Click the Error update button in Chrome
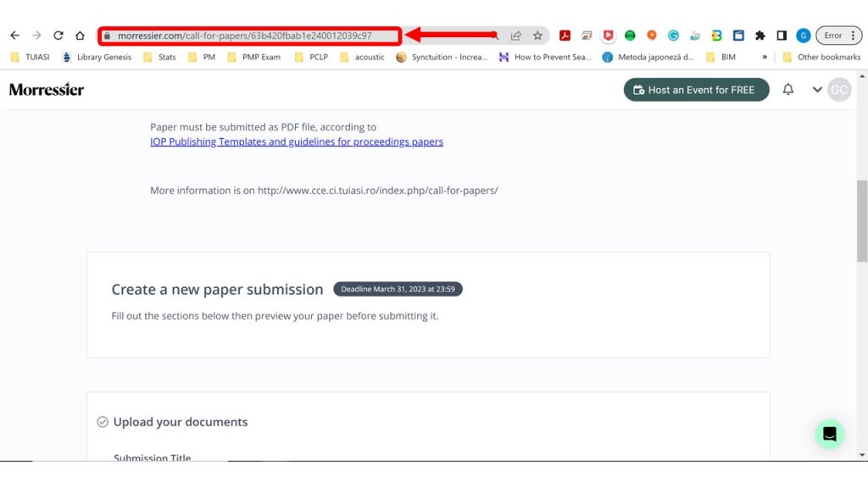Screen dimensions: 868x488 click(x=832, y=36)
